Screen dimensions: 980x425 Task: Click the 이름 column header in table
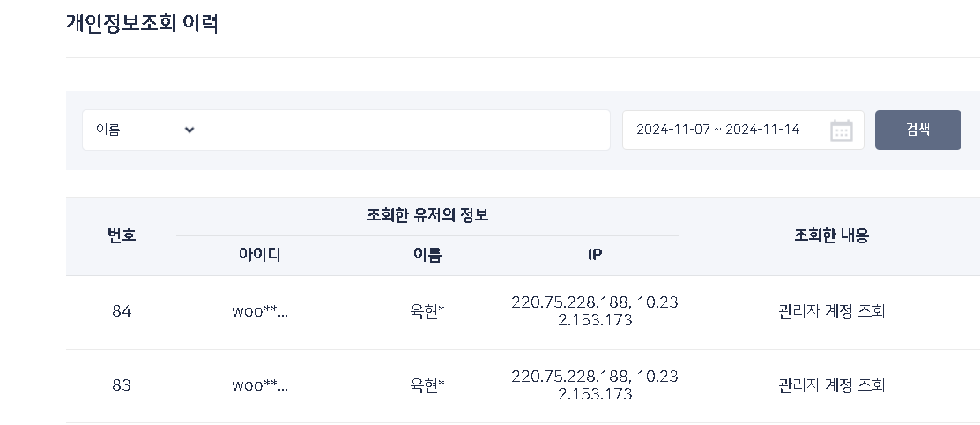pos(427,256)
